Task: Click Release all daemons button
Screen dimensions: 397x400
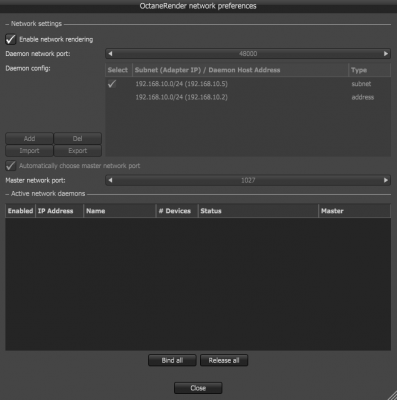Action: [x=224, y=360]
